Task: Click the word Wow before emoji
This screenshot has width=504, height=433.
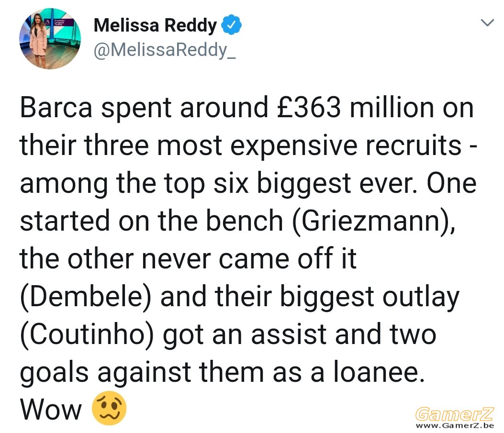Action: (51, 410)
